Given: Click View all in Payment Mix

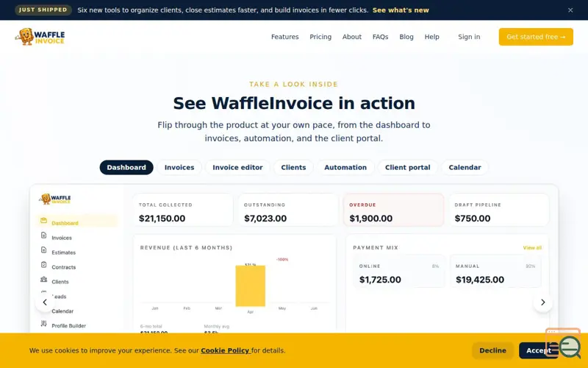Looking at the screenshot, I should coord(532,248).
